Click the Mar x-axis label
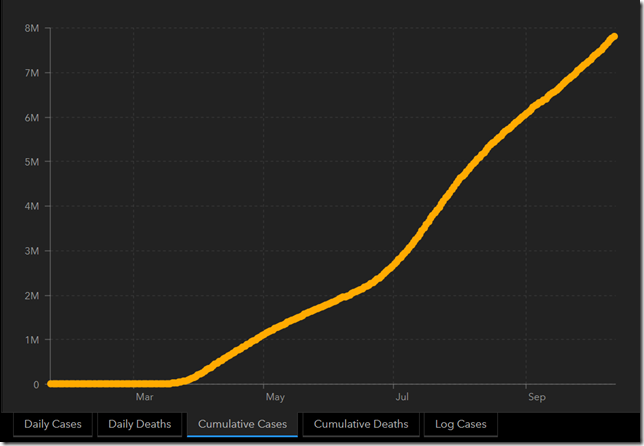 pos(145,397)
